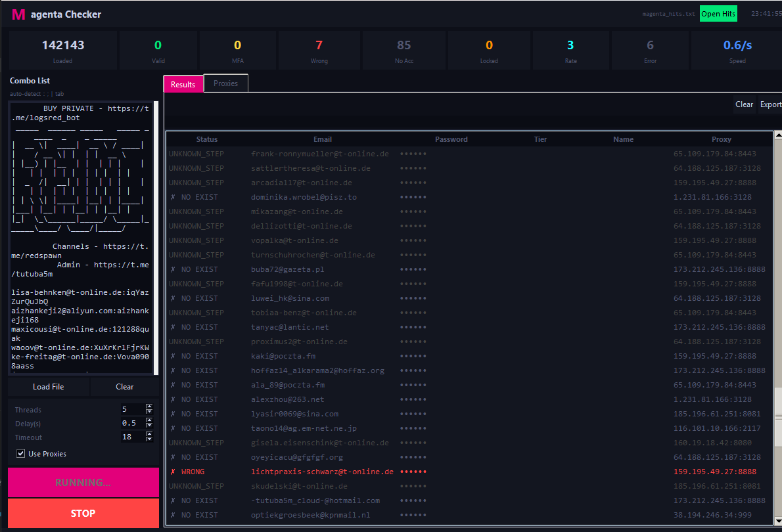Click the combo list vertical scrollbar
782x532 pixels.
[x=156, y=237]
